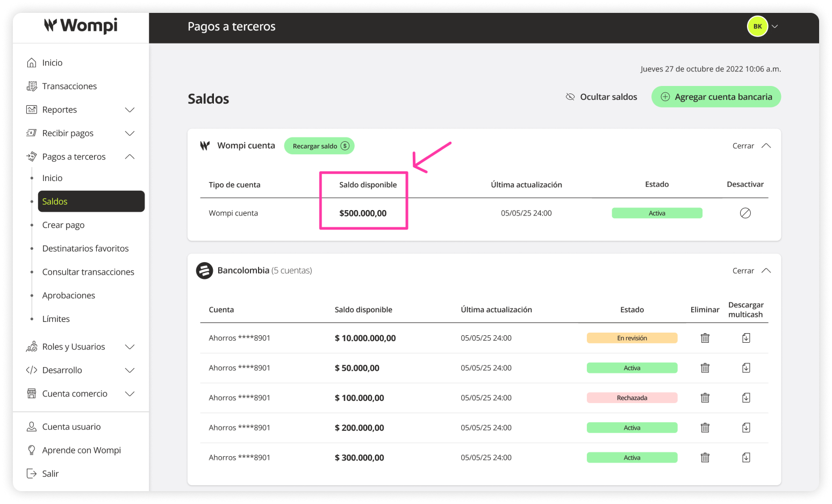Expand the Reportes submenu chevron
This screenshot has height=504, width=832.
pyautogui.click(x=130, y=110)
